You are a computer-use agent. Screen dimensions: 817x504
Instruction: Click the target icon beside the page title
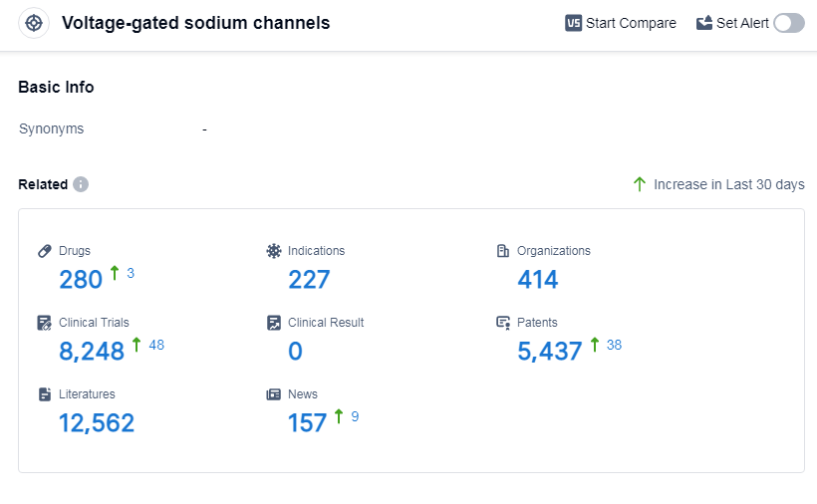click(x=34, y=23)
